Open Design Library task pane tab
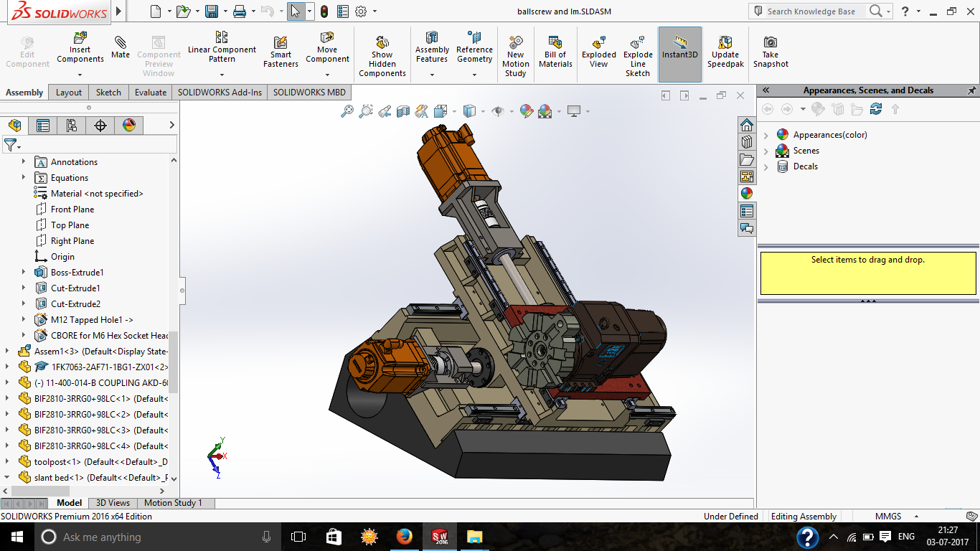Image resolution: width=980 pixels, height=551 pixels. click(747, 142)
